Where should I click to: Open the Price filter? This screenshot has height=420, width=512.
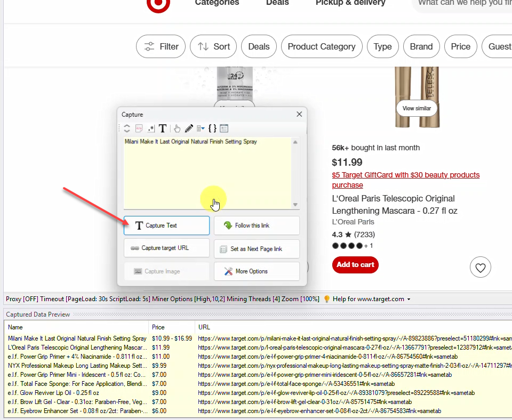tap(461, 46)
